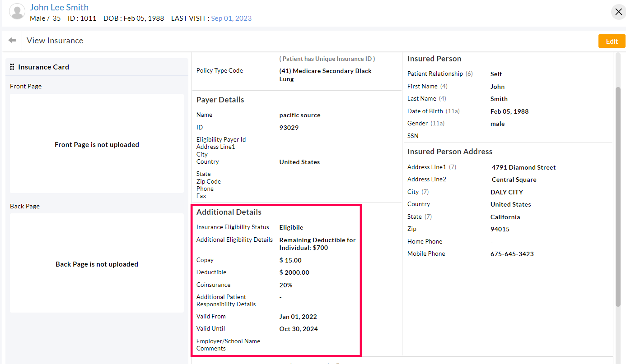Click the Policy Type Code Medicare value
The width and height of the screenshot is (626, 364).
(325, 74)
